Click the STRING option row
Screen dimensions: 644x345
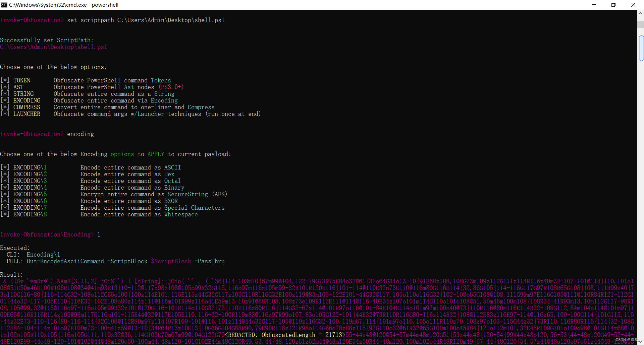click(x=87, y=94)
